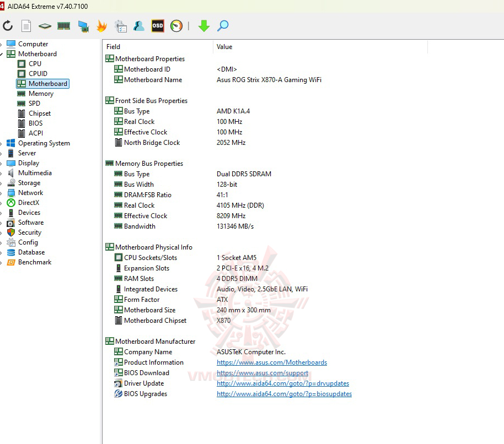The height and width of the screenshot is (444, 504).
Task: Open the BIOS tree item
Action: tap(35, 123)
